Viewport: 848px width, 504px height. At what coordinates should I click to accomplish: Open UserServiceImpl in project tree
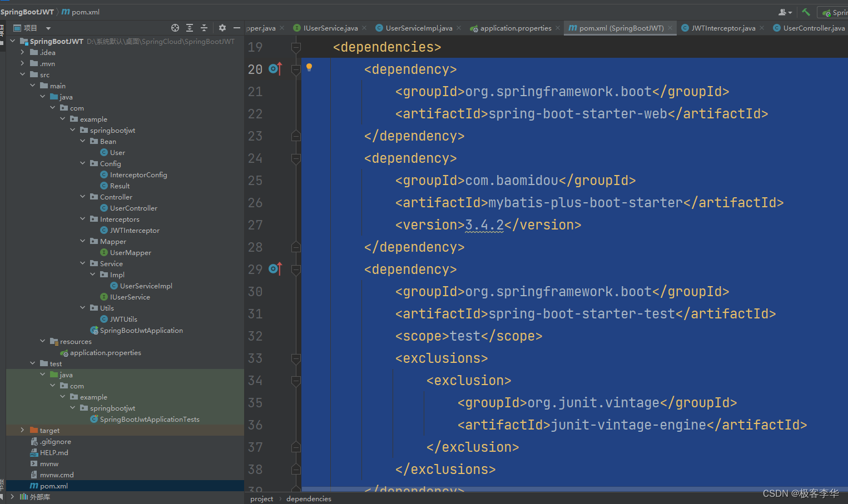pyautogui.click(x=146, y=286)
